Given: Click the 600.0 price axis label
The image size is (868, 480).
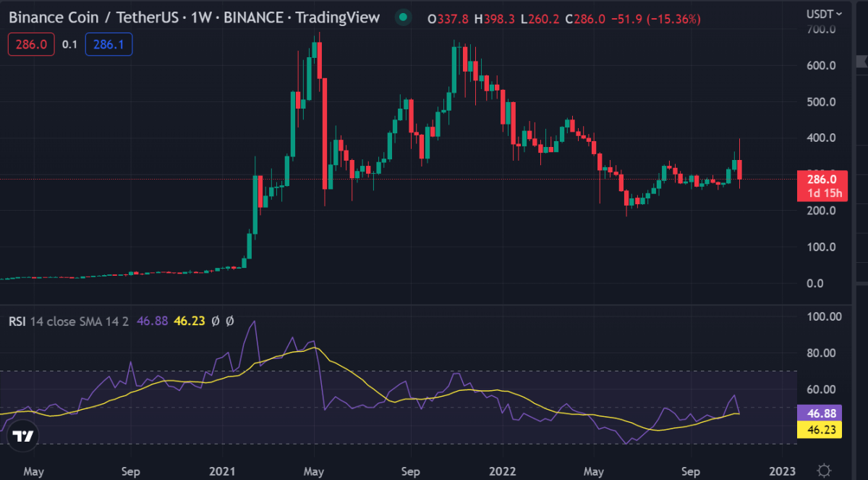Looking at the screenshot, I should pyautogui.click(x=822, y=66).
